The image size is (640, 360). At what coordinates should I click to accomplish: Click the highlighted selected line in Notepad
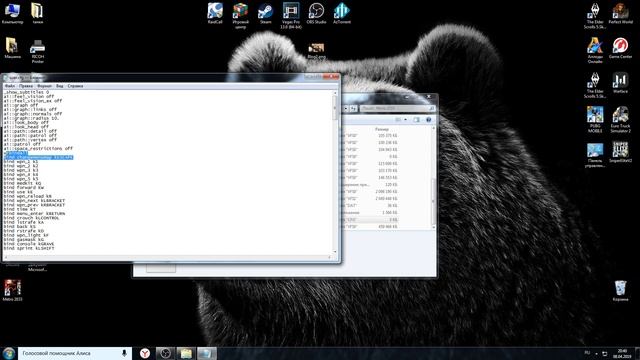coord(39,157)
